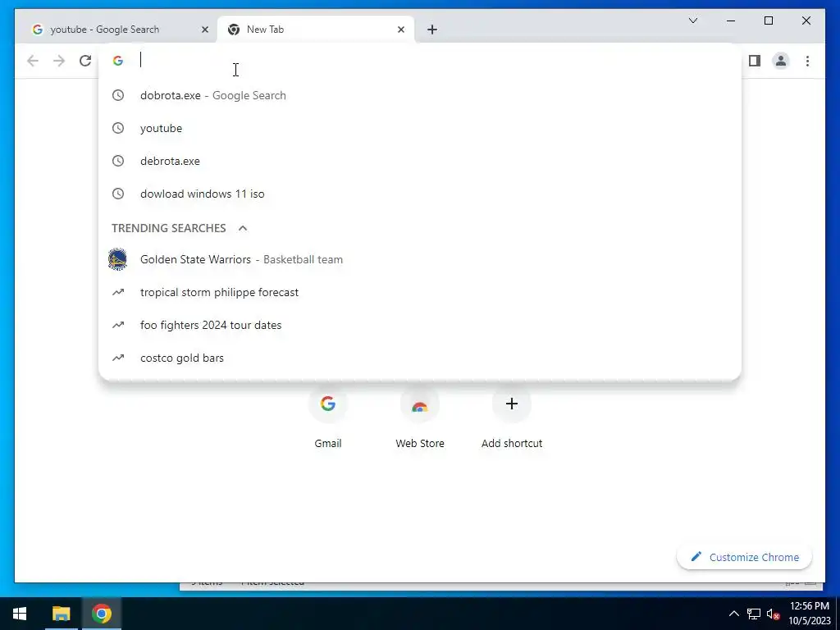Open the Gmail shortcut

[x=328, y=418]
